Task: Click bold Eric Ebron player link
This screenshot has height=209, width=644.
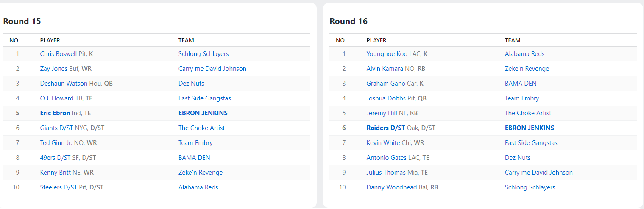Action: pyautogui.click(x=55, y=113)
